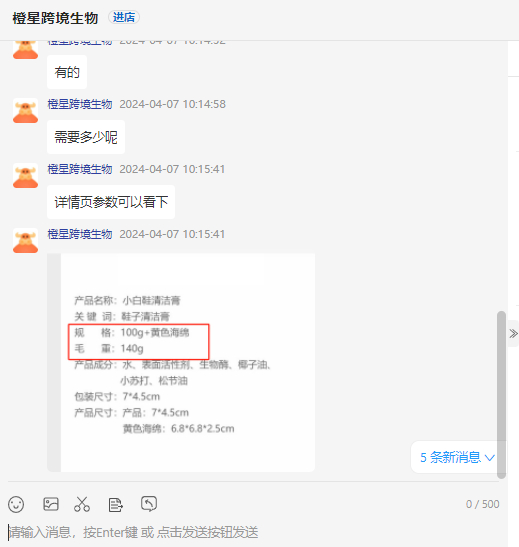Select the 需要多少呢 message bubble
The width and height of the screenshot is (519, 547).
coord(86,137)
